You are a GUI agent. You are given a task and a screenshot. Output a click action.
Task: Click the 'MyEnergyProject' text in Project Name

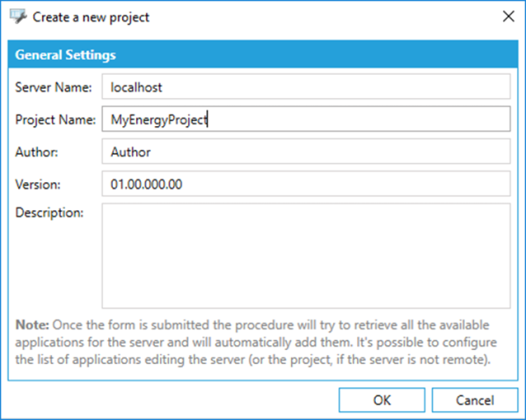tap(158, 119)
